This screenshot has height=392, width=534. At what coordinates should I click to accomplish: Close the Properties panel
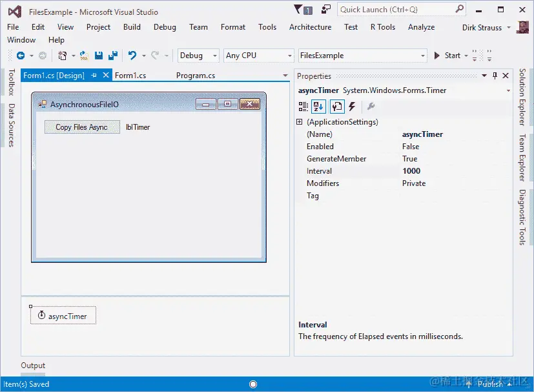coord(506,76)
